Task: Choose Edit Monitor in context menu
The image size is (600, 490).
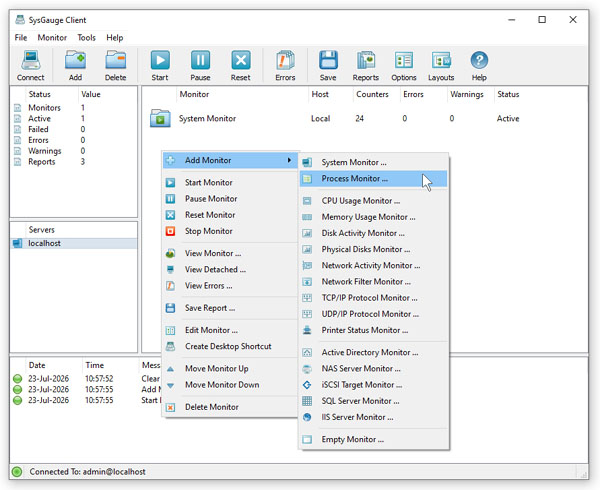Action: click(x=230, y=330)
